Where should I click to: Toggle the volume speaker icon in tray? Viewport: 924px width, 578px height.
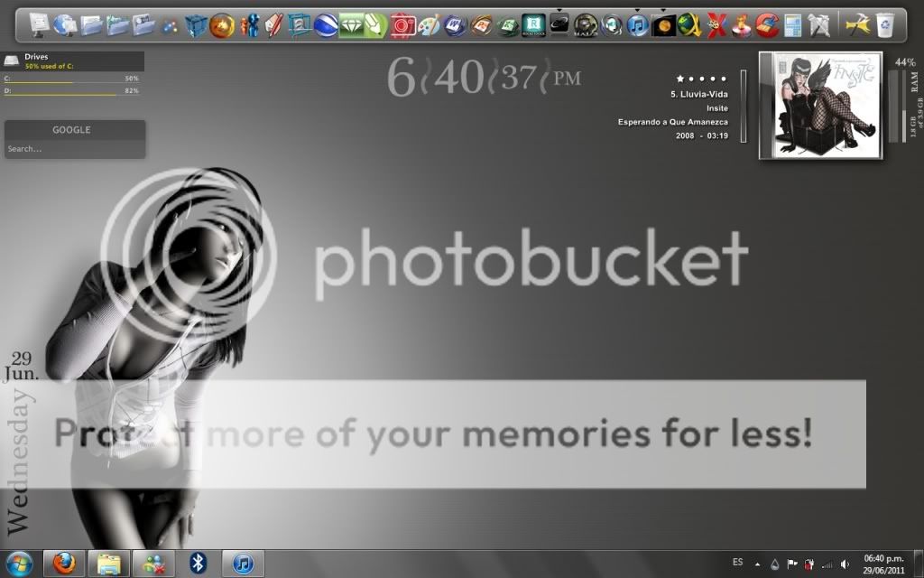tap(845, 564)
